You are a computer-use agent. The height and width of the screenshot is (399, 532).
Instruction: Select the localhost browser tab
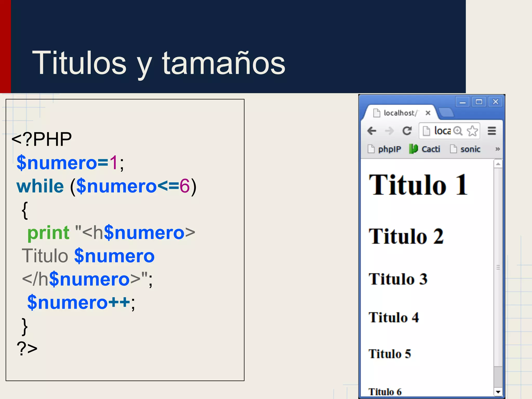point(400,113)
